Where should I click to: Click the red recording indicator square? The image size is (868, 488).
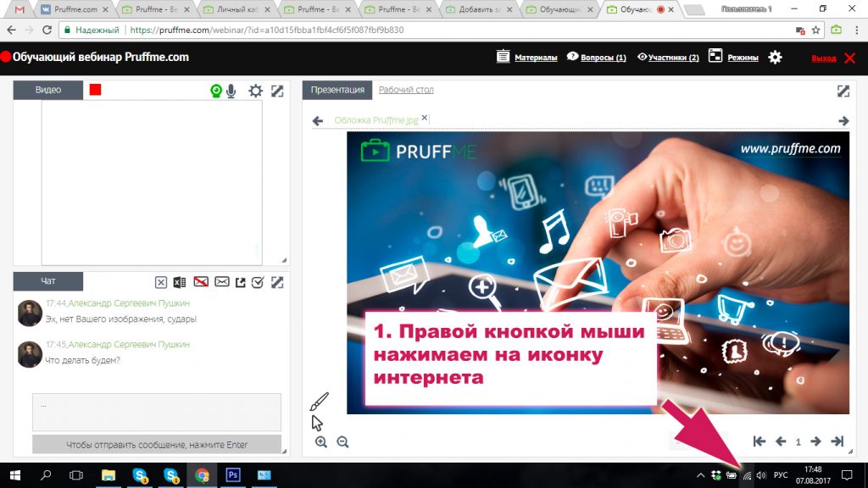coord(95,88)
